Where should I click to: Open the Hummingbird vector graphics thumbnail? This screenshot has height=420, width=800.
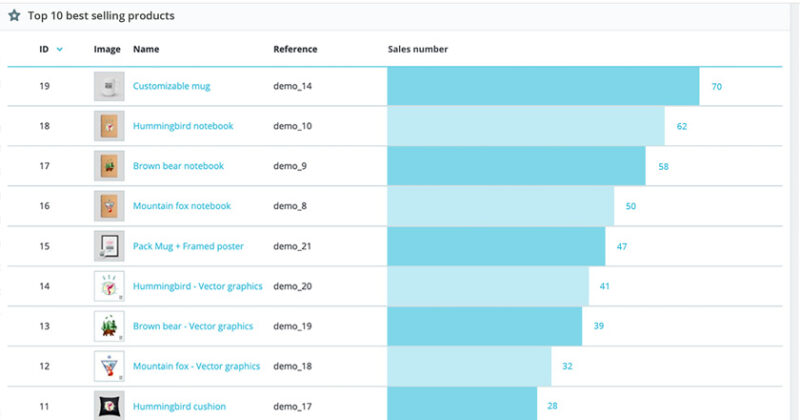[109, 286]
